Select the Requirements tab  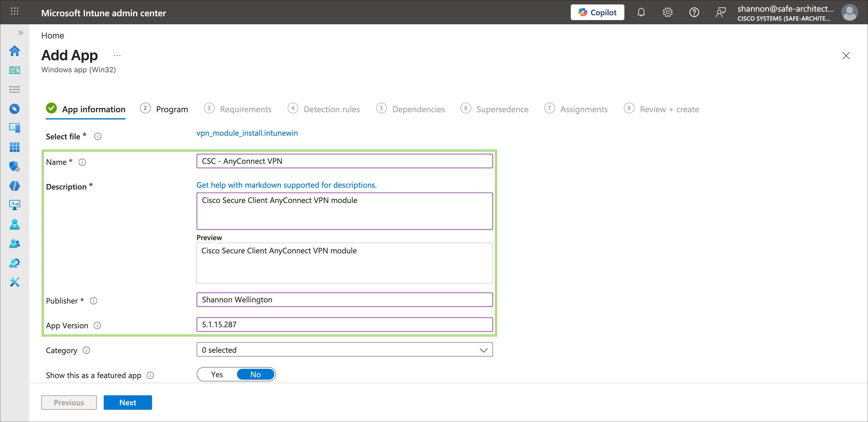pyautogui.click(x=238, y=109)
